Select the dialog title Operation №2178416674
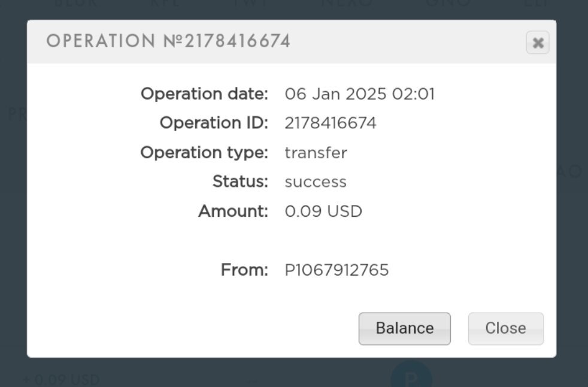 (168, 41)
